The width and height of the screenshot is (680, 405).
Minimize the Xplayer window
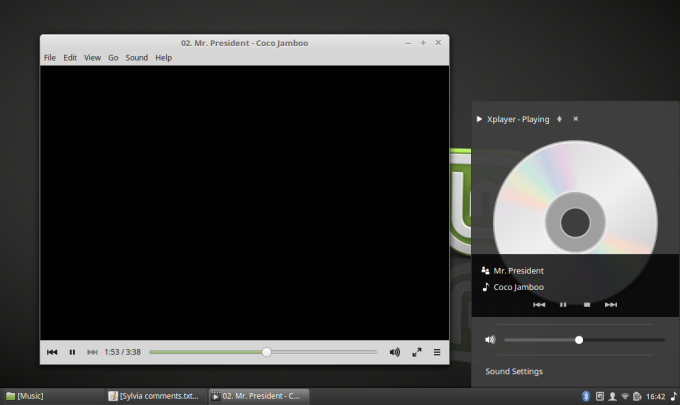pos(408,43)
